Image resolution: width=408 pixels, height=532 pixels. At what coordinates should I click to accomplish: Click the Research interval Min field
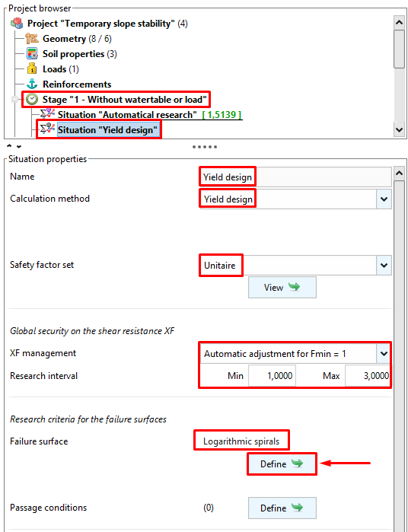272,375
